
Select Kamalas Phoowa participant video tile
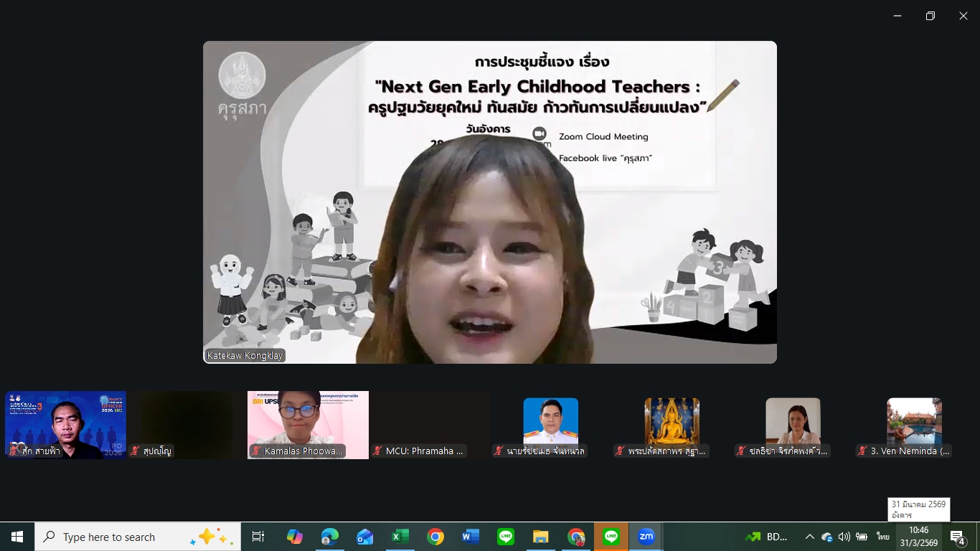coord(308,425)
